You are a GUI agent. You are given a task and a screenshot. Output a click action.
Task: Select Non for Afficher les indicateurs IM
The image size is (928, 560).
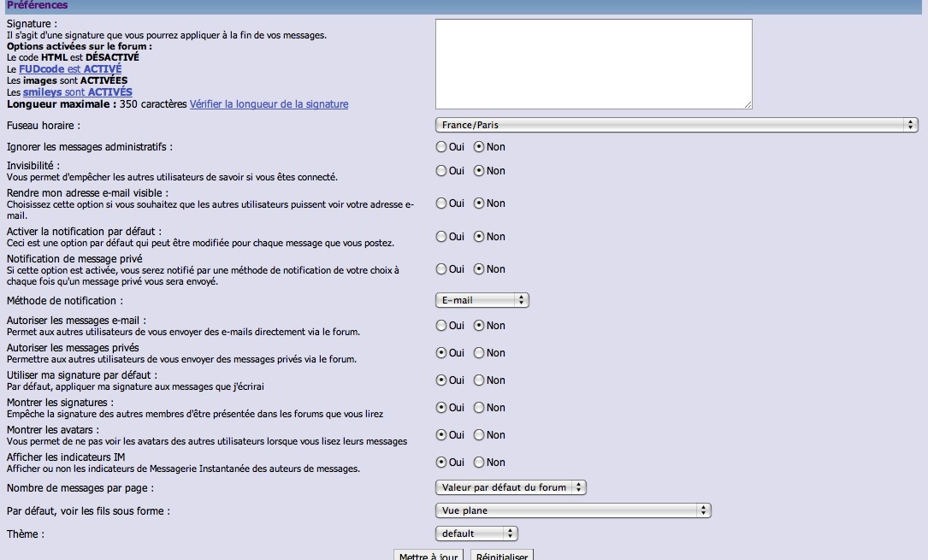tap(479, 463)
